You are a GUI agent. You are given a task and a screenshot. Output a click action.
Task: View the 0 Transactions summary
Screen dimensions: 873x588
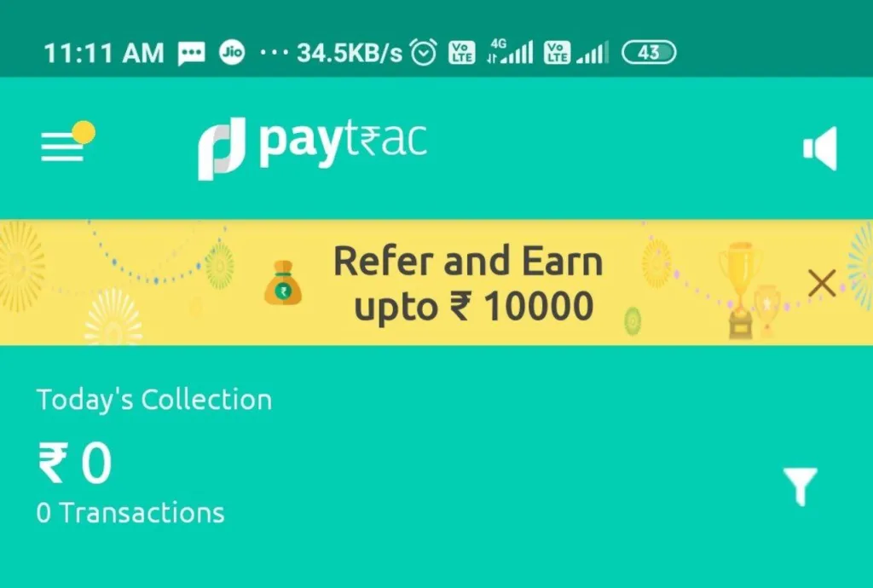pyautogui.click(x=130, y=512)
